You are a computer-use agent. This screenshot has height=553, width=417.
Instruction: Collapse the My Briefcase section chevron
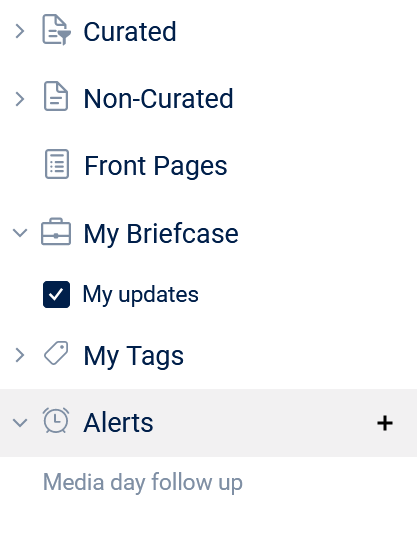(x=20, y=233)
